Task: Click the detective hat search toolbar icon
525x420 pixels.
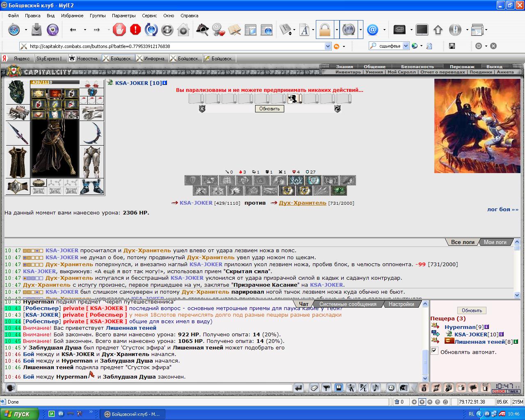Action: click(x=202, y=30)
